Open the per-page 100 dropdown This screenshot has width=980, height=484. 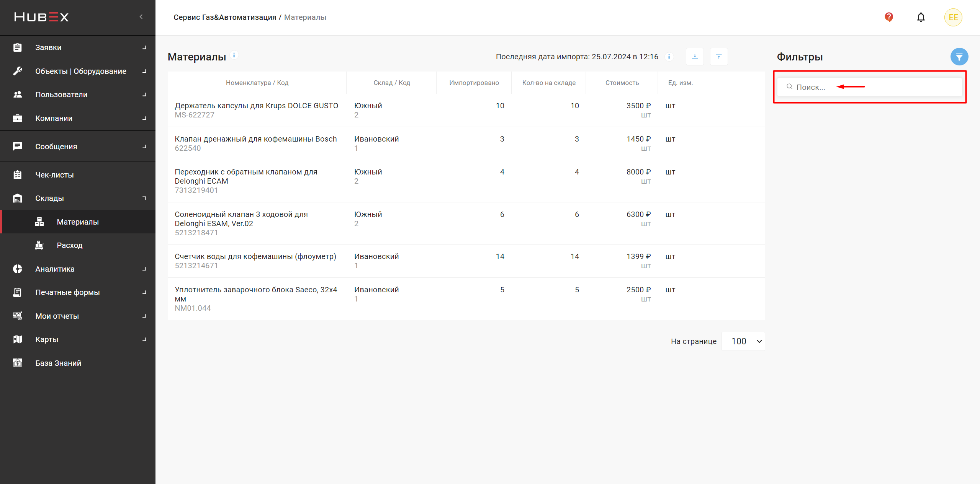[743, 341]
